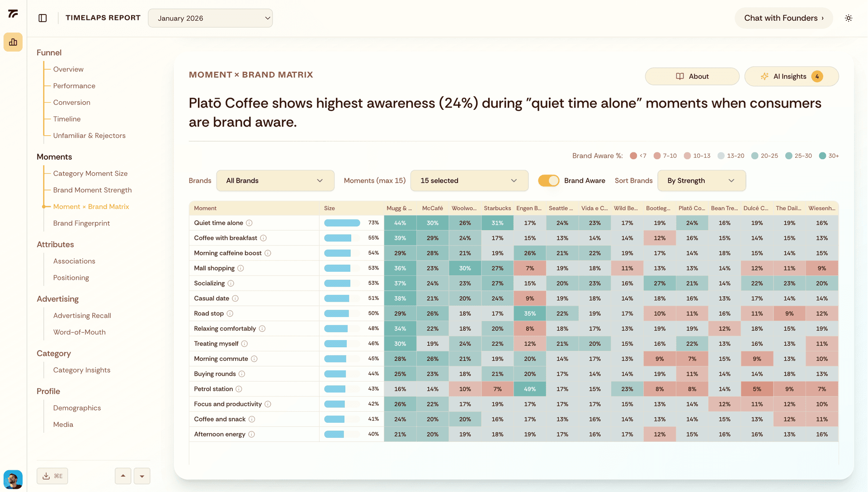Click info icon beside Morning caffeine boost
Viewport: 868px width, 492px height.
point(268,253)
